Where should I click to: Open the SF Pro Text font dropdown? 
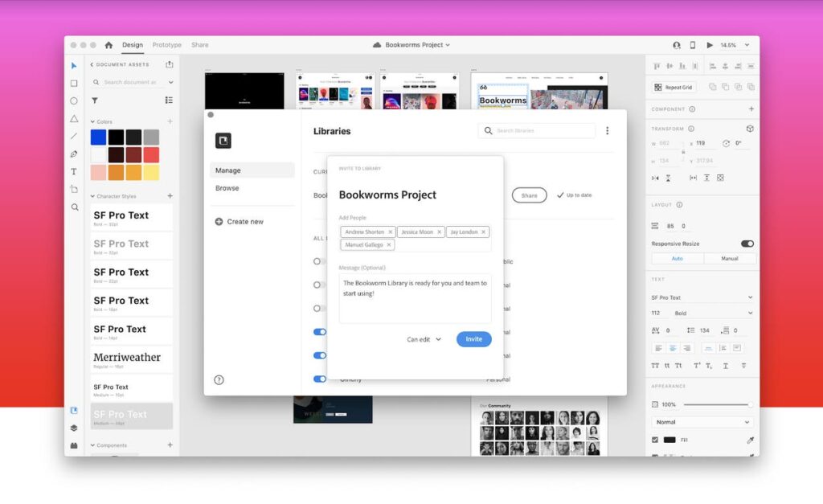pyautogui.click(x=702, y=297)
